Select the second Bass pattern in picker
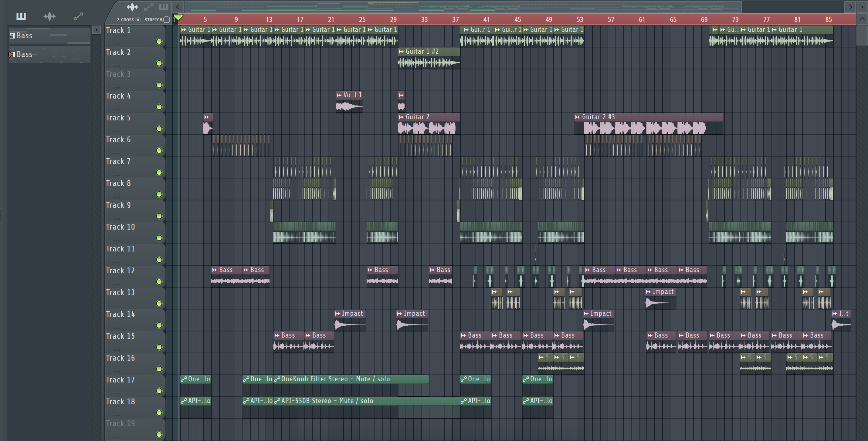The height and width of the screenshot is (441, 868). tap(49, 55)
